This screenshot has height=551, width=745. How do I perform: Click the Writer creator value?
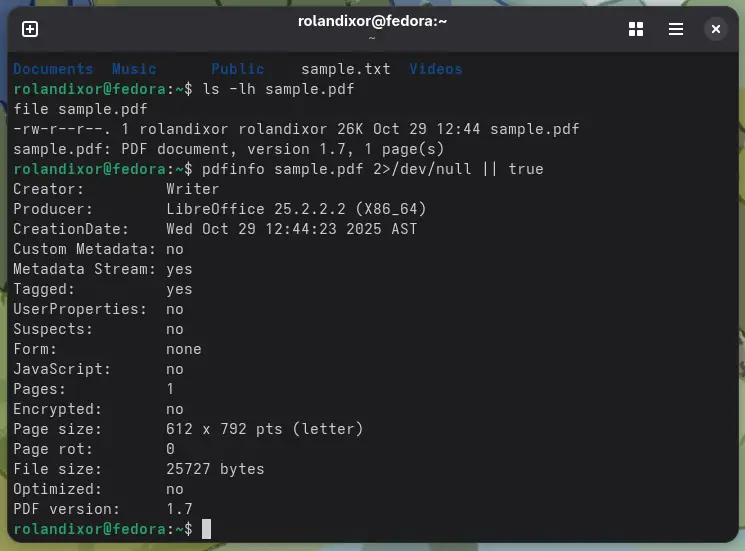[192, 189]
